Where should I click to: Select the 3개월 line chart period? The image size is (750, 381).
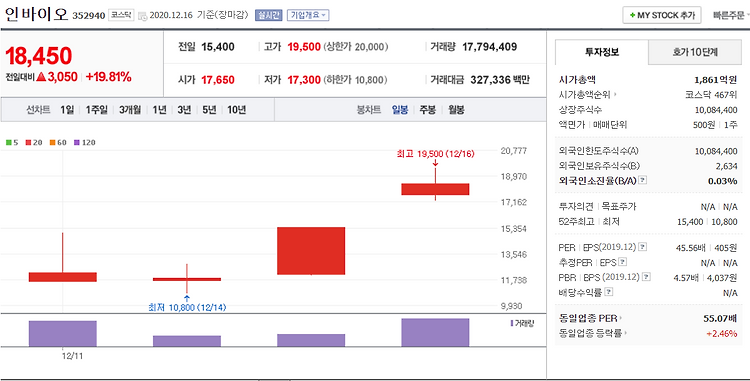(130, 110)
